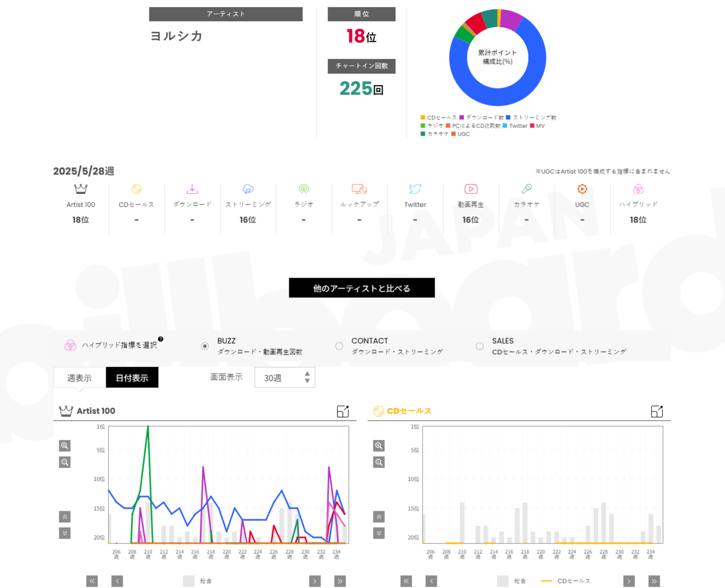Shift Artist 100 chart scale up
725x588 pixels.
point(65,517)
